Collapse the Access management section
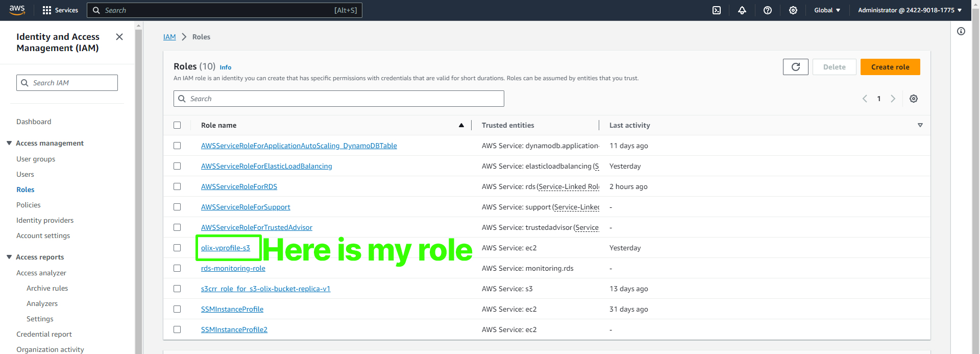The height and width of the screenshot is (354, 980). (x=9, y=143)
